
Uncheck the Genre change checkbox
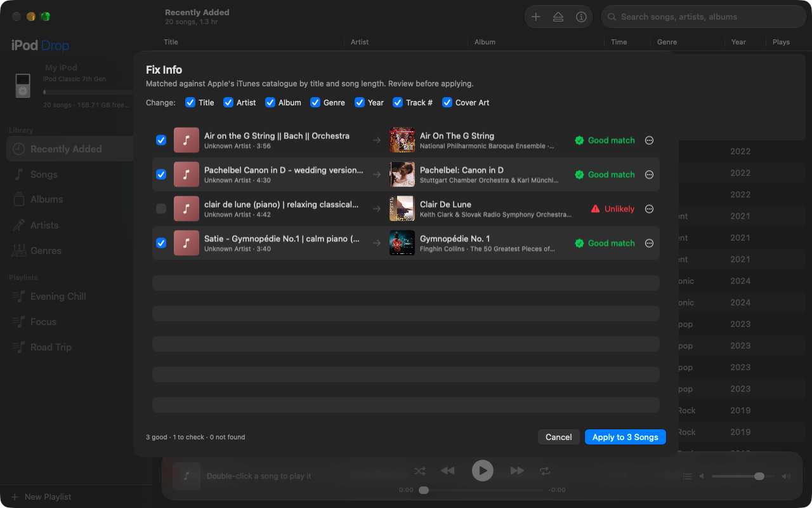(x=315, y=102)
